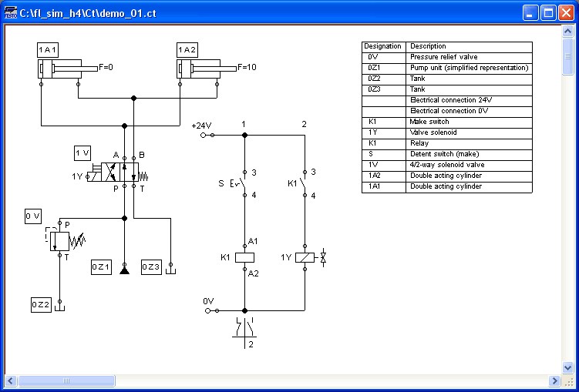579x392 pixels.
Task: Click the 0V label box near relief valve
Action: (x=33, y=216)
